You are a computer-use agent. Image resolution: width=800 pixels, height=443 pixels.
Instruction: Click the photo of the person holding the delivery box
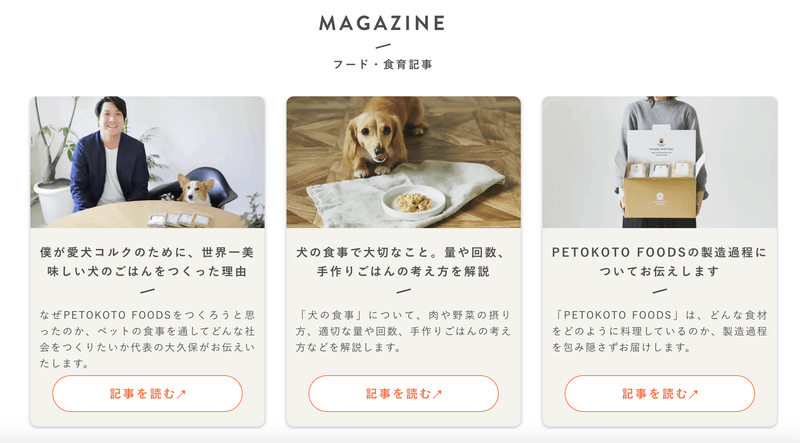(x=660, y=162)
